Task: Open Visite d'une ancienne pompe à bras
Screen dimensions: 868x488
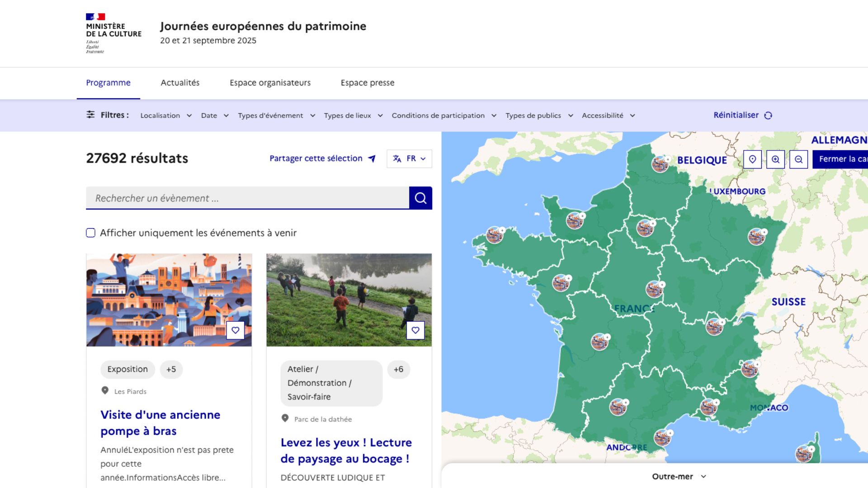Action: click(x=160, y=423)
